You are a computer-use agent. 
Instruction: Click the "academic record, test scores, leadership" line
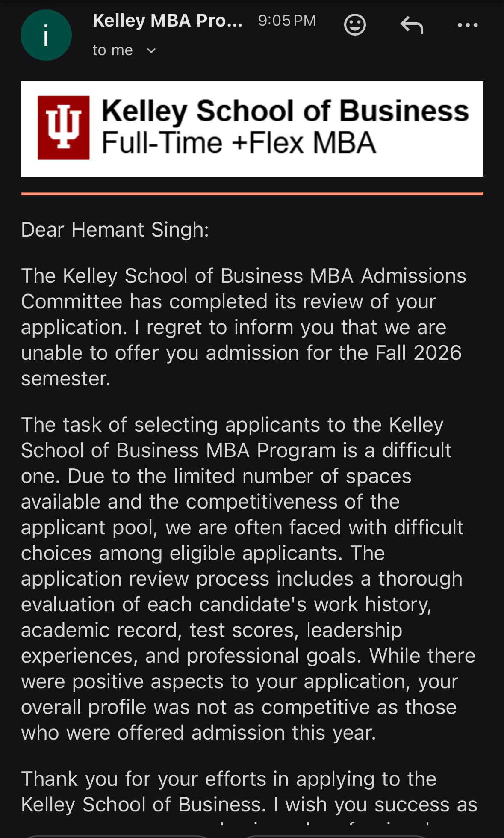click(212, 630)
